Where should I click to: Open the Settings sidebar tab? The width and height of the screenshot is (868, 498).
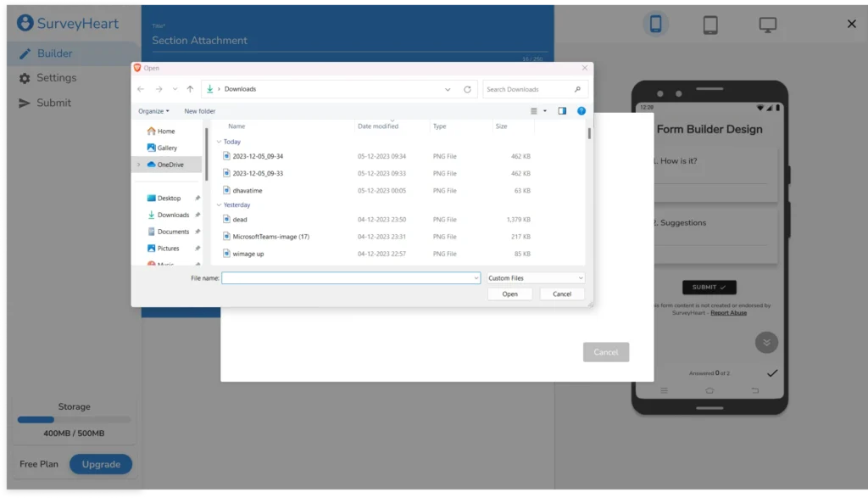[x=56, y=78]
